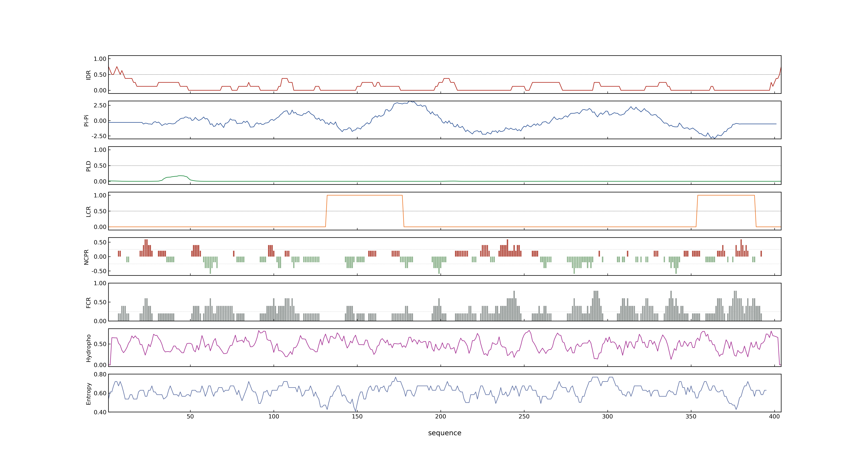Select the 0.00 tick on Pi-Pi axis
Image resolution: width=868 pixels, height=463 pixels.
coord(100,121)
